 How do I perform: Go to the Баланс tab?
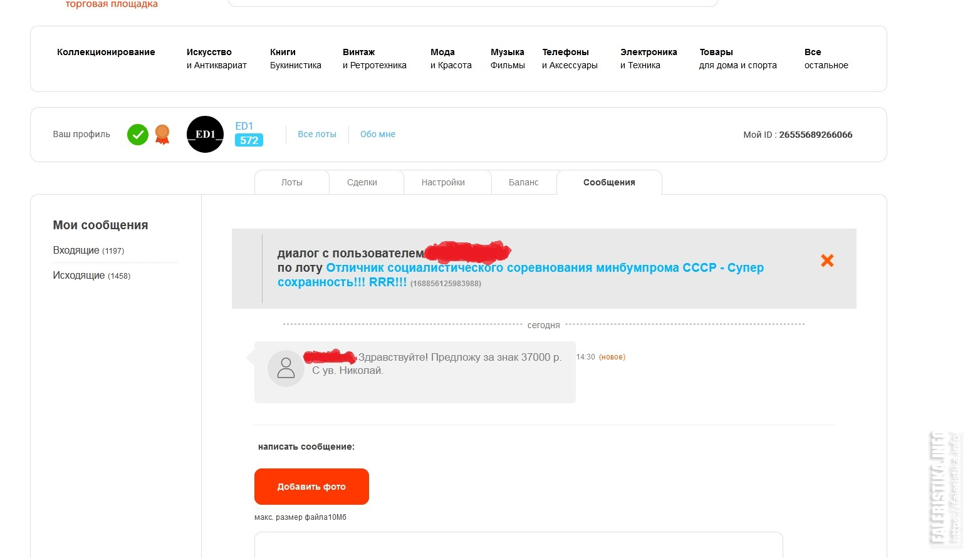point(523,182)
